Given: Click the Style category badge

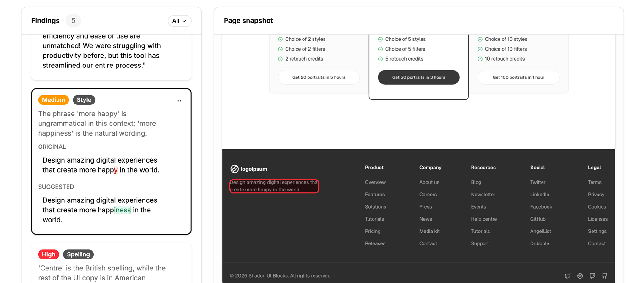Looking at the screenshot, I should tap(84, 100).
